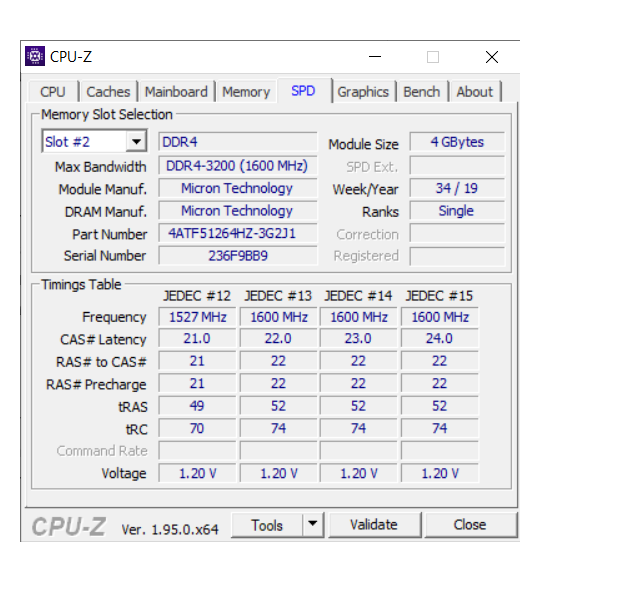Open the CPU tab
This screenshot has width=622, height=590.
click(53, 92)
